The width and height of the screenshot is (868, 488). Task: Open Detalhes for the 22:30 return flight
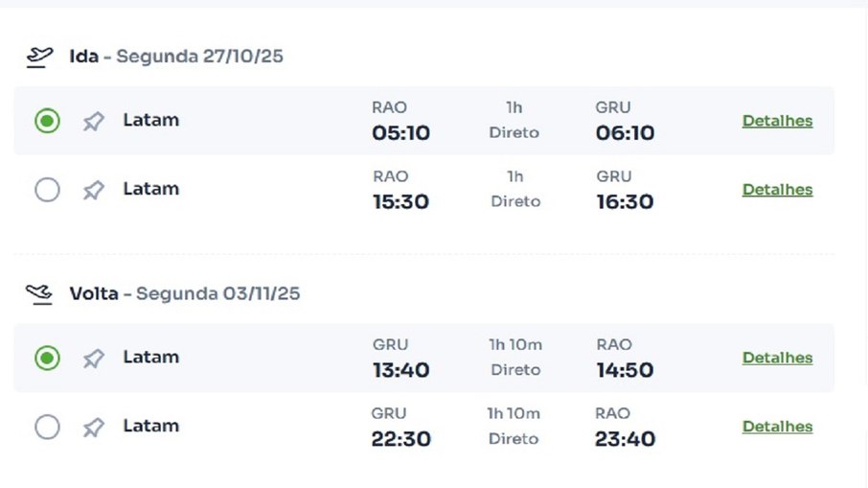[x=777, y=427]
